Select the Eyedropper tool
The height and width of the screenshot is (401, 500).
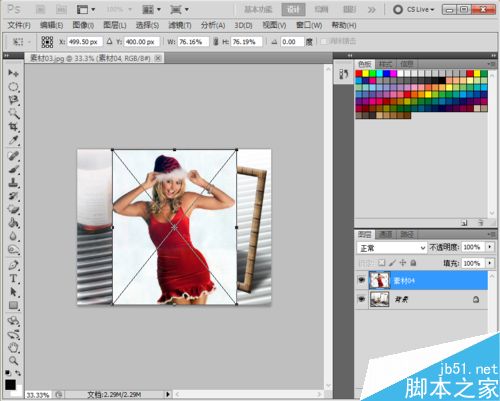point(13,140)
